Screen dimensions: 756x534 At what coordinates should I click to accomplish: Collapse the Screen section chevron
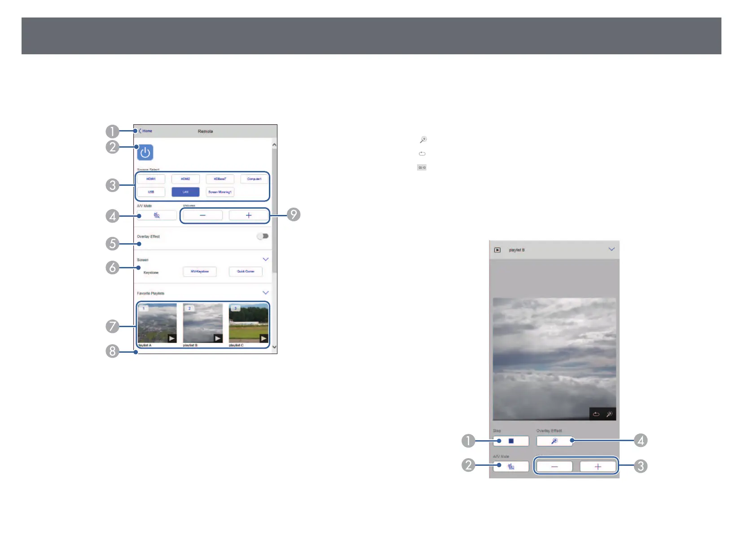[265, 259]
